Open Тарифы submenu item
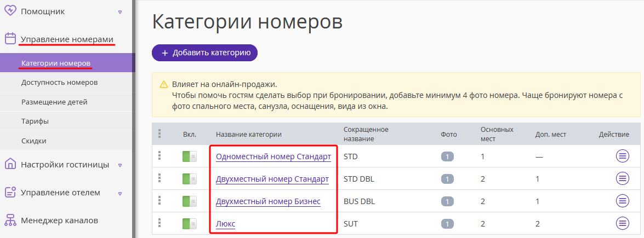 point(67,121)
